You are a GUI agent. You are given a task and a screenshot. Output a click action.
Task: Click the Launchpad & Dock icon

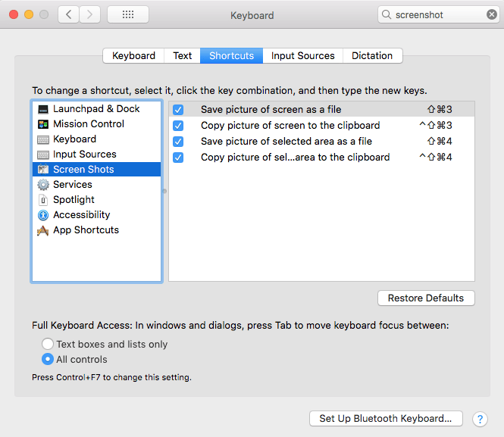(43, 109)
